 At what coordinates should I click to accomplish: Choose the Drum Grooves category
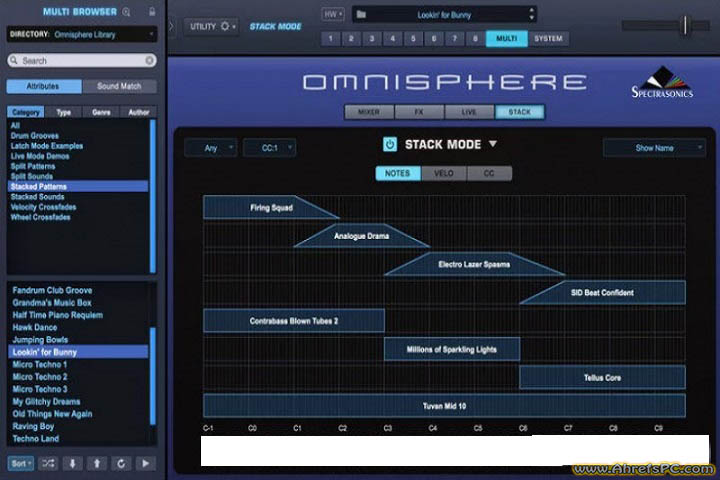click(x=78, y=136)
